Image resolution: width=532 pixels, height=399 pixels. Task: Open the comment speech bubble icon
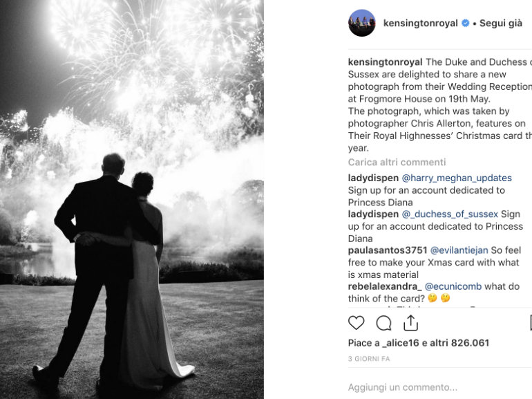click(383, 323)
